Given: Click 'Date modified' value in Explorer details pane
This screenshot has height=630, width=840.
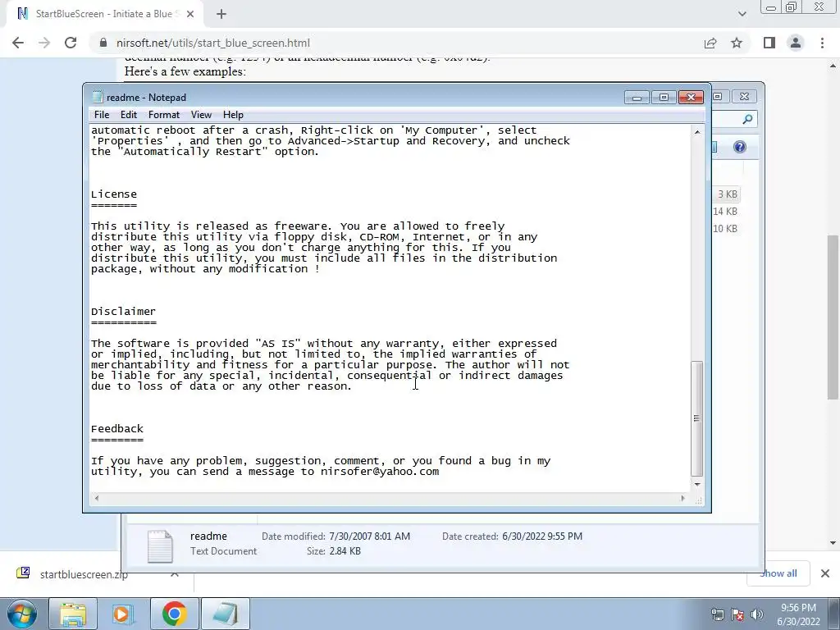Looking at the screenshot, I should coord(370,536).
